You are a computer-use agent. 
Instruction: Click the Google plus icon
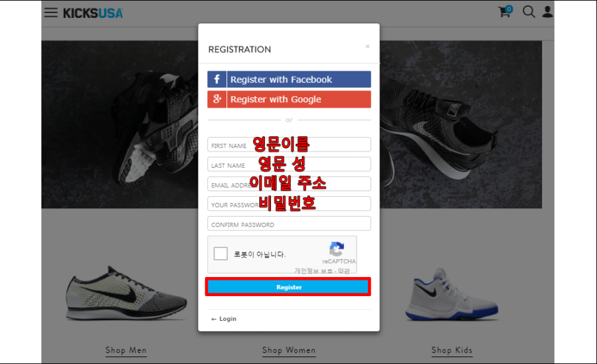217,99
